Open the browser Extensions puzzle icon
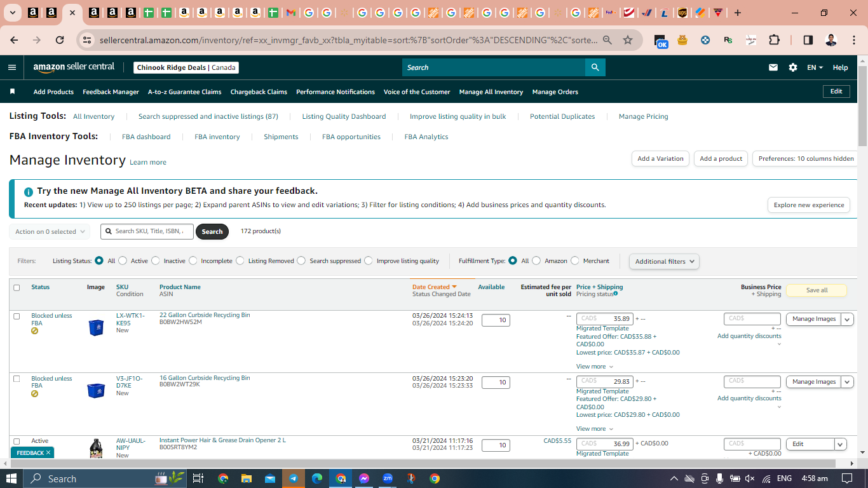Screen dimensions: 868x488 (x=774, y=40)
